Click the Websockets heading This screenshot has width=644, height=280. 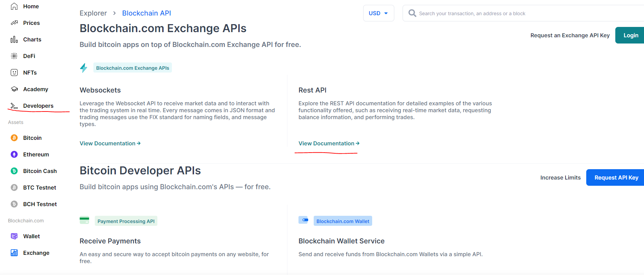(x=100, y=90)
